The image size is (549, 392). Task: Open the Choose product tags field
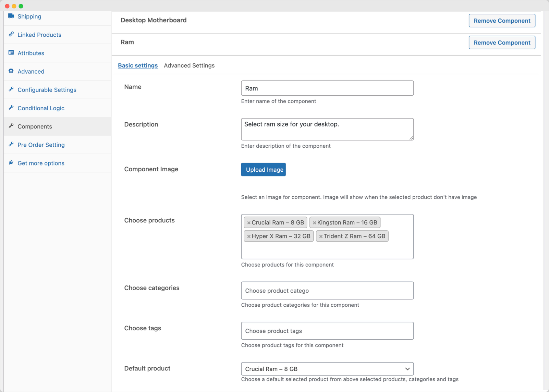click(327, 331)
